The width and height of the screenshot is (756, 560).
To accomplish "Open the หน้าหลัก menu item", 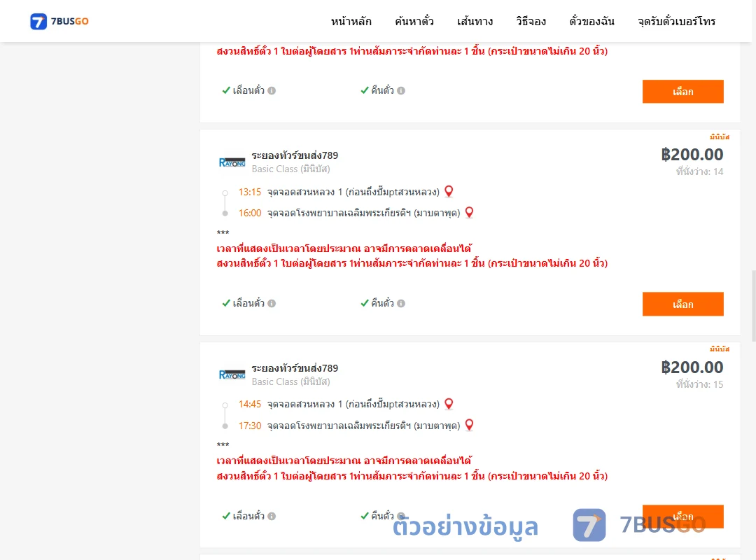I will point(351,21).
